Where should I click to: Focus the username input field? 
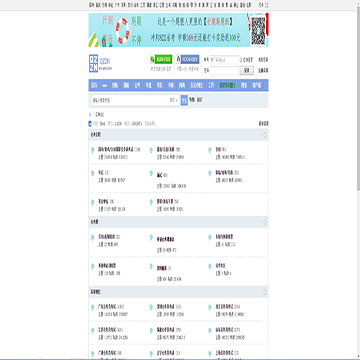point(224,60)
